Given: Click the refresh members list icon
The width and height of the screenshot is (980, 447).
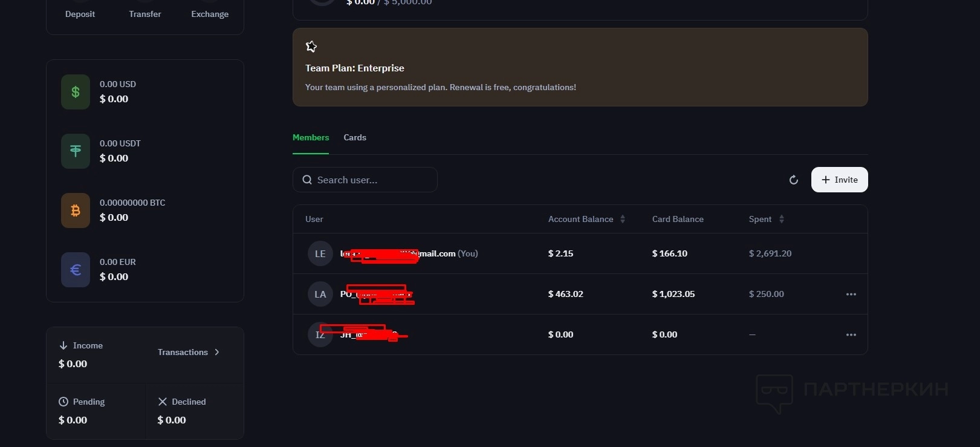Looking at the screenshot, I should [794, 180].
